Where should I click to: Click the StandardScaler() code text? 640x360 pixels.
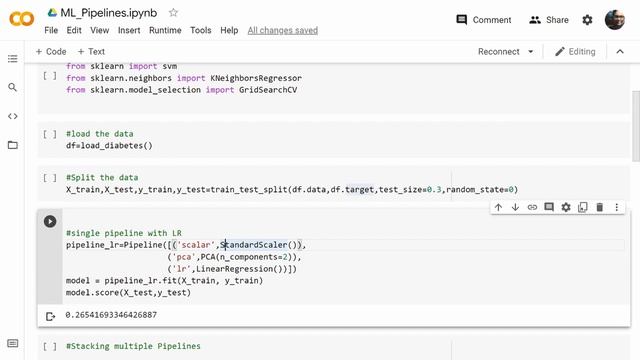[x=260, y=245]
